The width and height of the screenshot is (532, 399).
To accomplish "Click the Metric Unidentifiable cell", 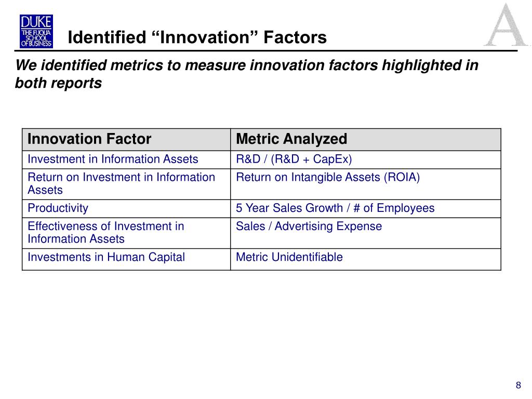I will (366, 259).
